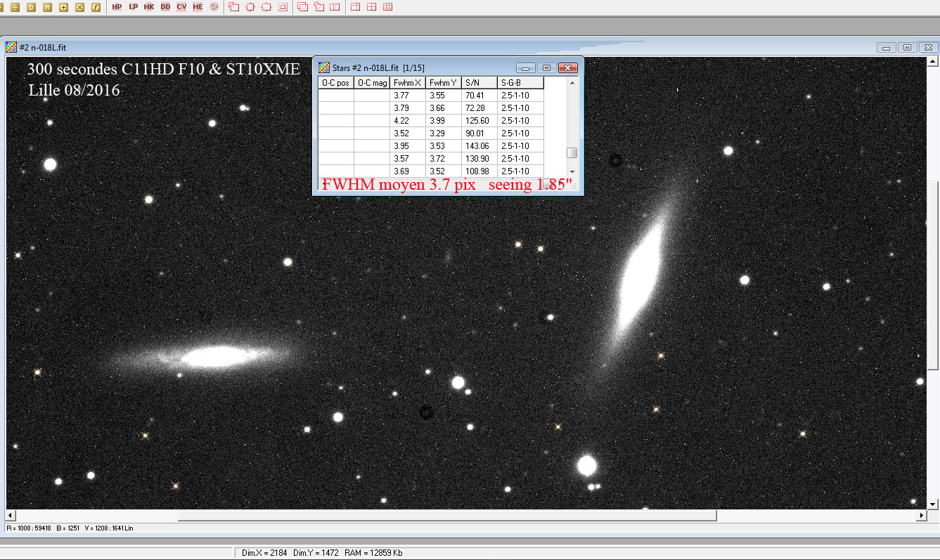Click the 'Dim.Y = 1472' status entry

pyautogui.click(x=316, y=553)
